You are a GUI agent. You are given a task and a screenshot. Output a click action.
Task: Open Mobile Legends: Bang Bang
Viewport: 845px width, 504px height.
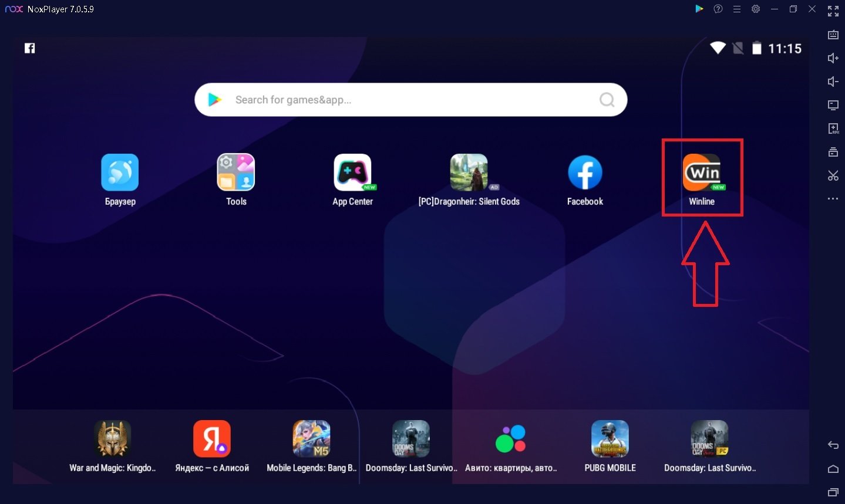click(311, 439)
